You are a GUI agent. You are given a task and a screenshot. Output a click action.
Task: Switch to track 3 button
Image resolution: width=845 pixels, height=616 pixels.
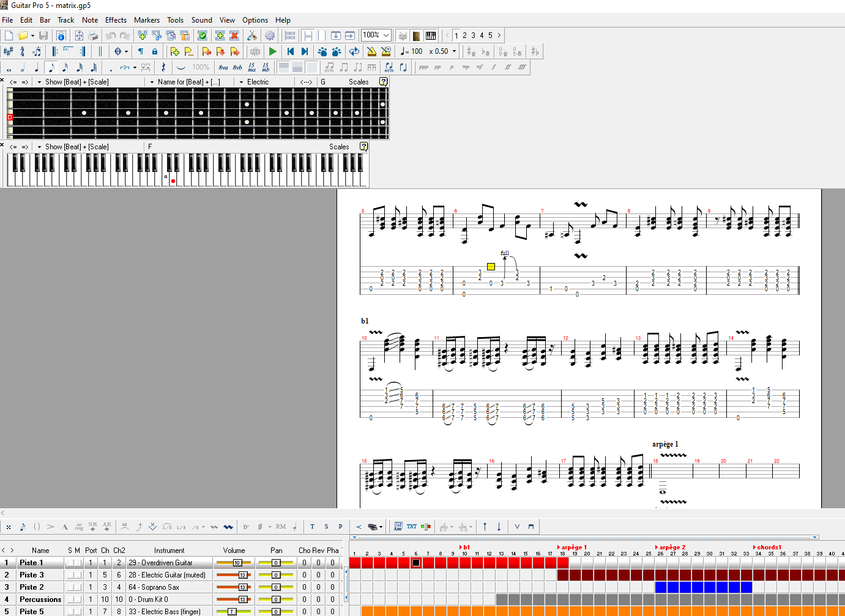[473, 35]
